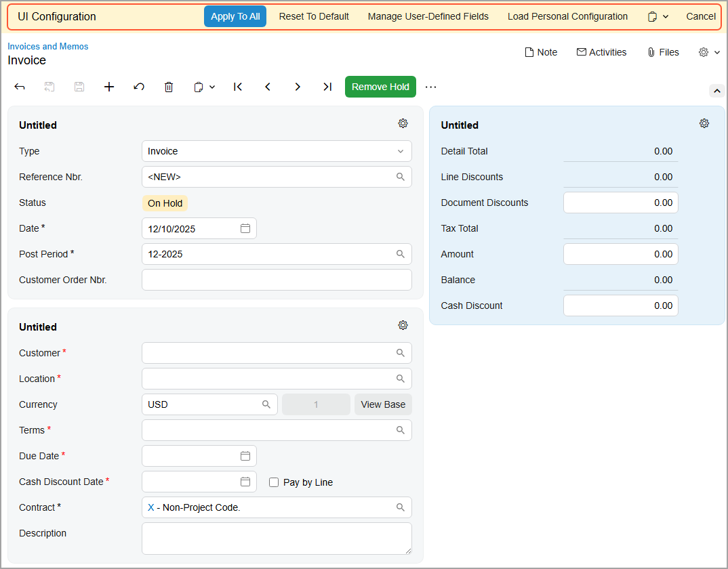Image resolution: width=728 pixels, height=569 pixels.
Task: Click the View Base button
Action: [x=383, y=404]
